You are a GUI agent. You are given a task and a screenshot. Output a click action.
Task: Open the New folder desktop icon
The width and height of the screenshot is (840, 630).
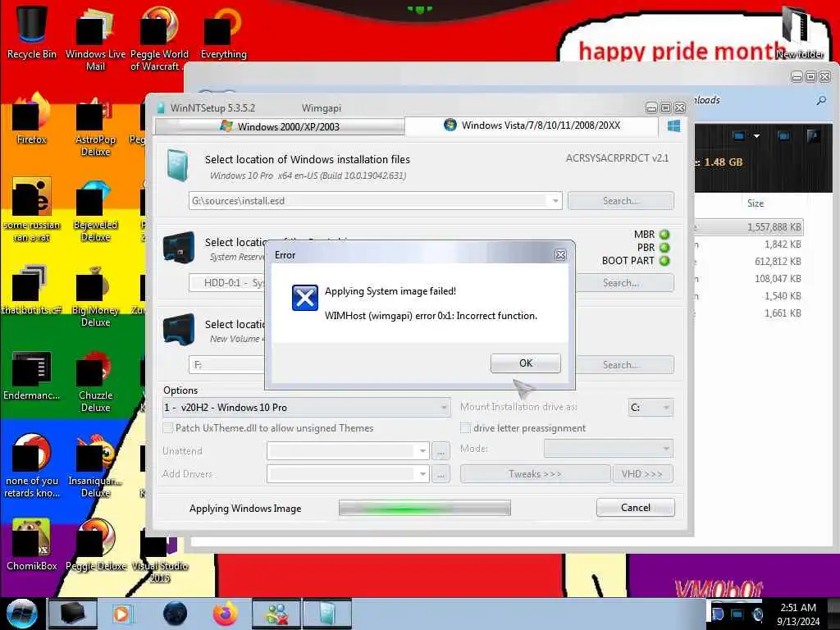pos(800,32)
